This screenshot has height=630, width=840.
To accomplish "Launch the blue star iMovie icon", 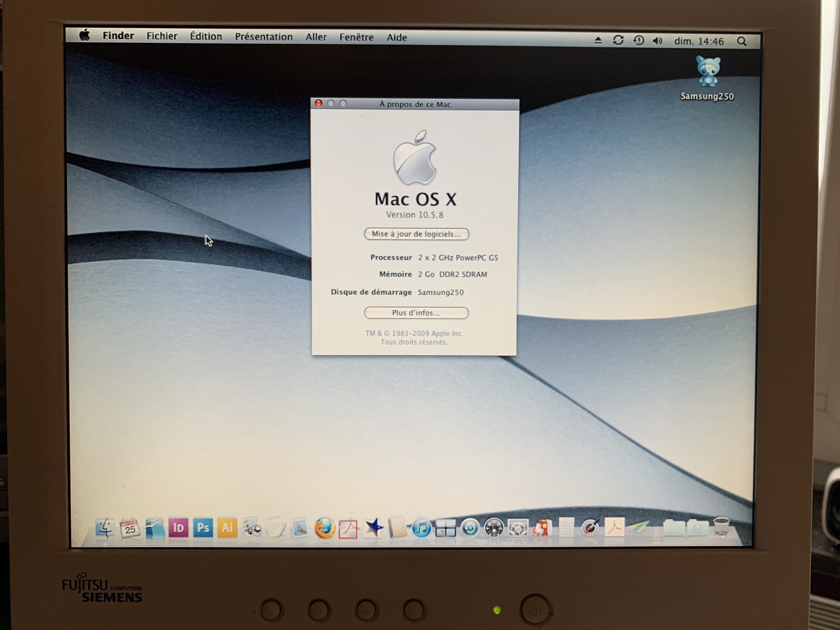I will point(373,528).
